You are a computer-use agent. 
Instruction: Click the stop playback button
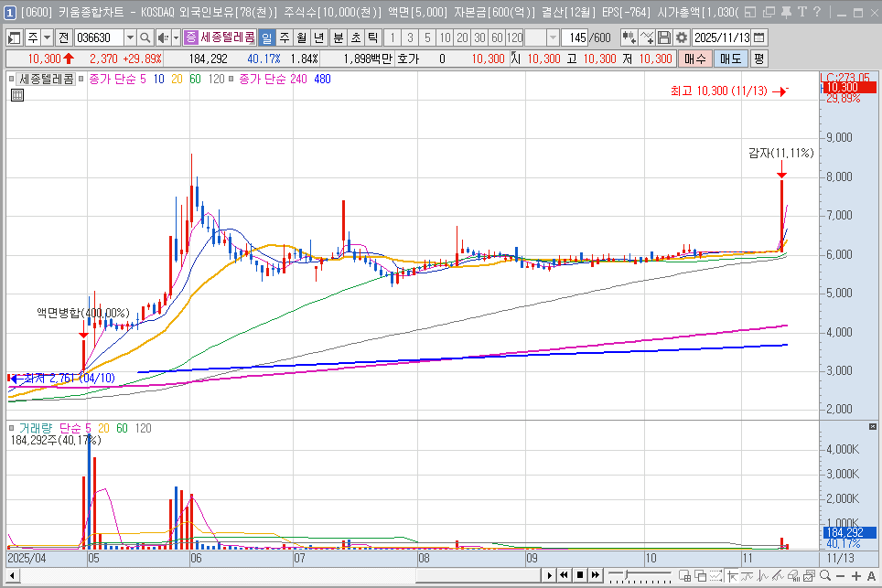(580, 575)
